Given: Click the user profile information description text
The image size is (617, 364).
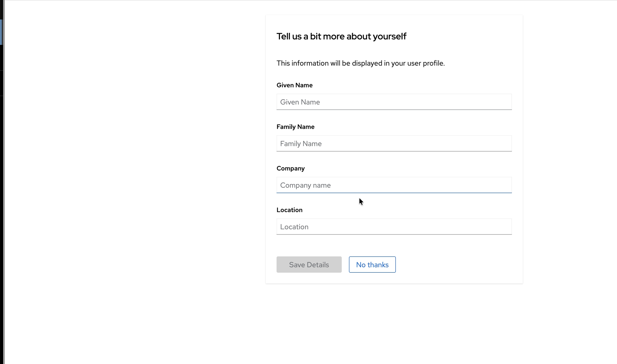Looking at the screenshot, I should 360,63.
